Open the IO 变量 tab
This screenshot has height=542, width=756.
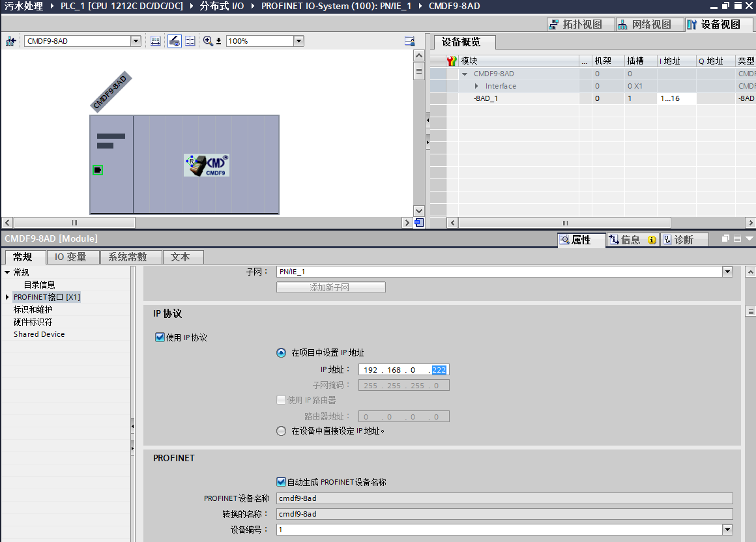(x=70, y=257)
